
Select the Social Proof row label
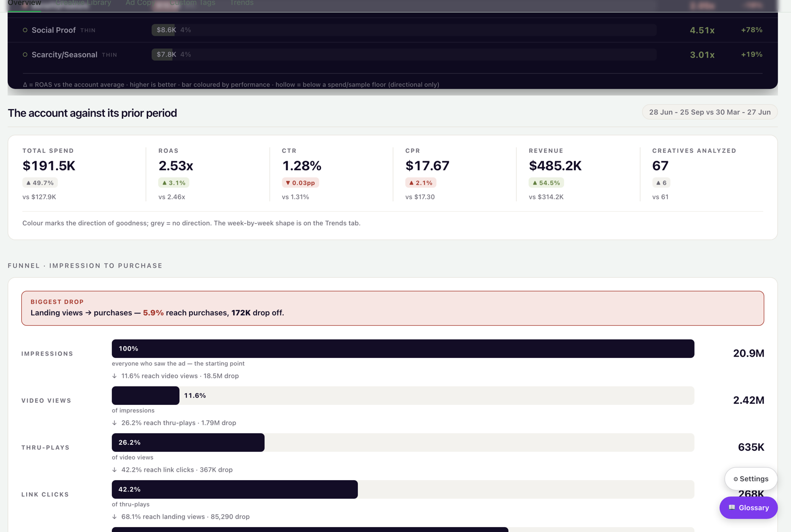tap(53, 30)
